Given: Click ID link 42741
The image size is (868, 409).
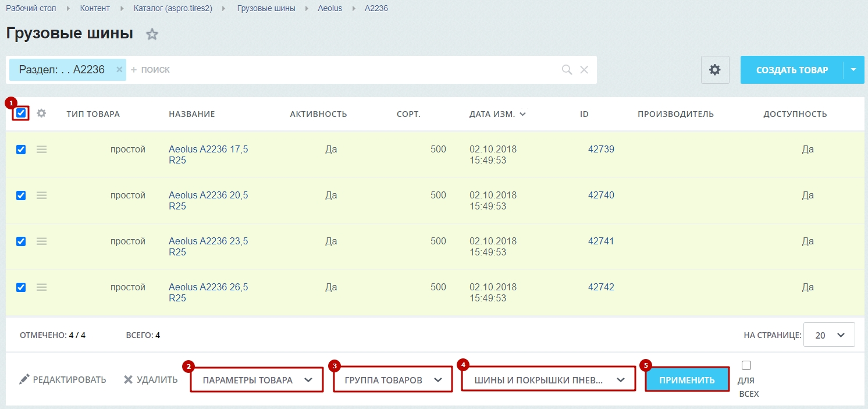Looking at the screenshot, I should (601, 241).
